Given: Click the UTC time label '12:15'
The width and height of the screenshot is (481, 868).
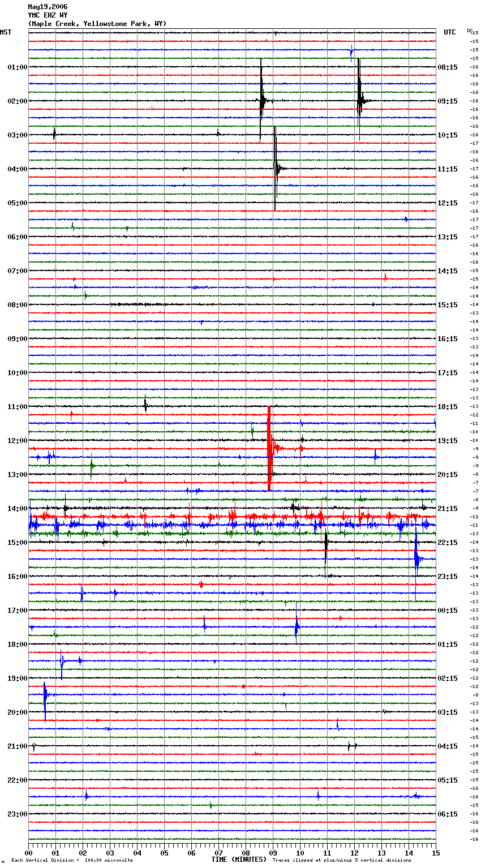Looking at the screenshot, I should pos(448,203).
